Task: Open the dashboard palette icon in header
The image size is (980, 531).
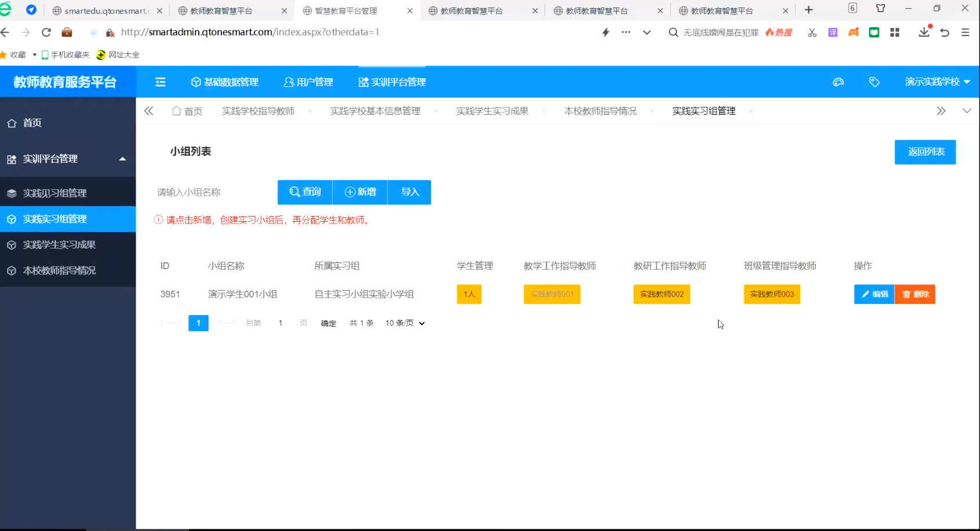Action: [x=838, y=82]
